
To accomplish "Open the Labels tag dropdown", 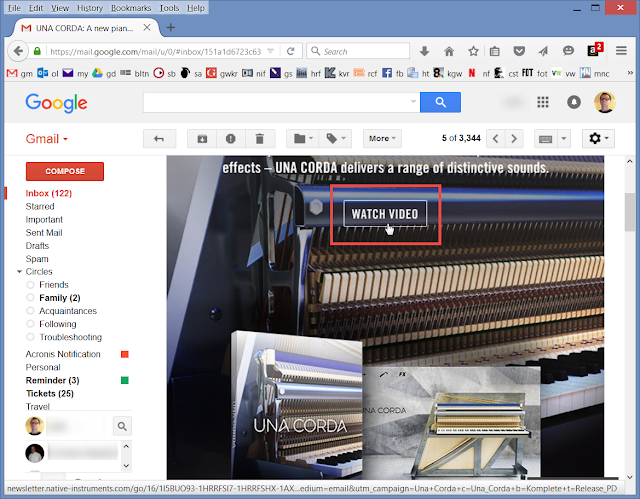I will (336, 139).
